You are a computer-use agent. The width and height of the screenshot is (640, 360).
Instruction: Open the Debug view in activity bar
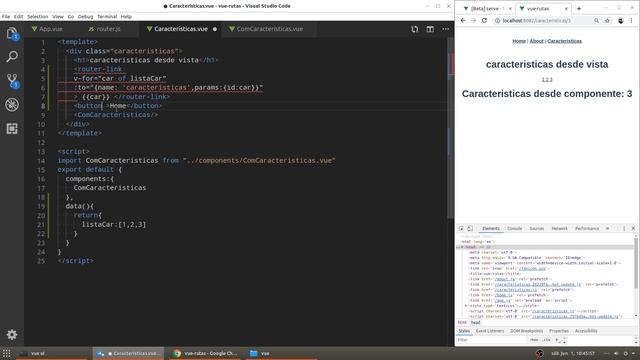(x=12, y=105)
